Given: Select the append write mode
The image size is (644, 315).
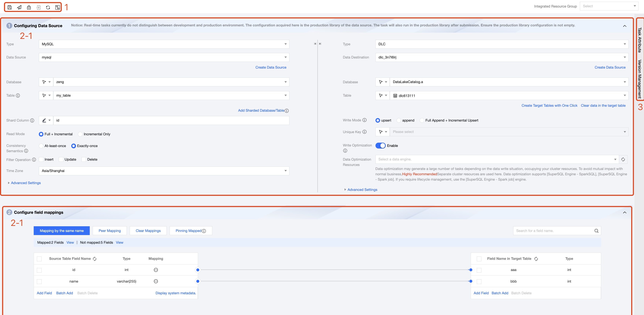Looking at the screenshot, I should tap(399, 120).
